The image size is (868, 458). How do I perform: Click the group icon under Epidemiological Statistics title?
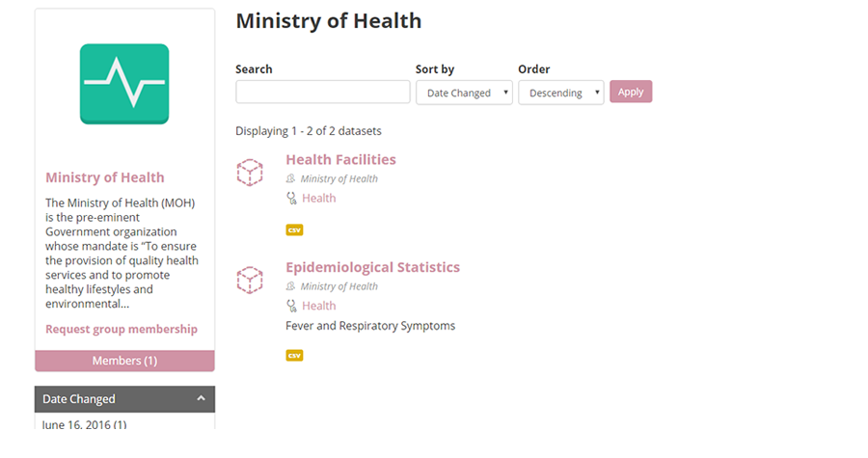pyautogui.click(x=290, y=286)
